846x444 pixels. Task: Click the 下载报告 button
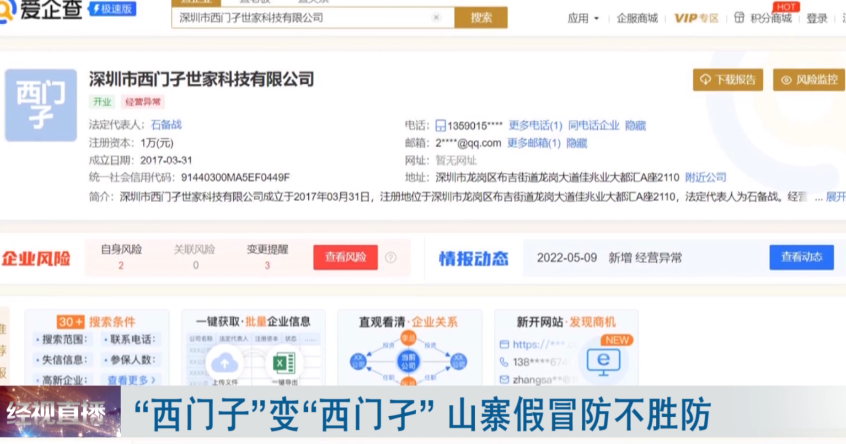[x=728, y=80]
